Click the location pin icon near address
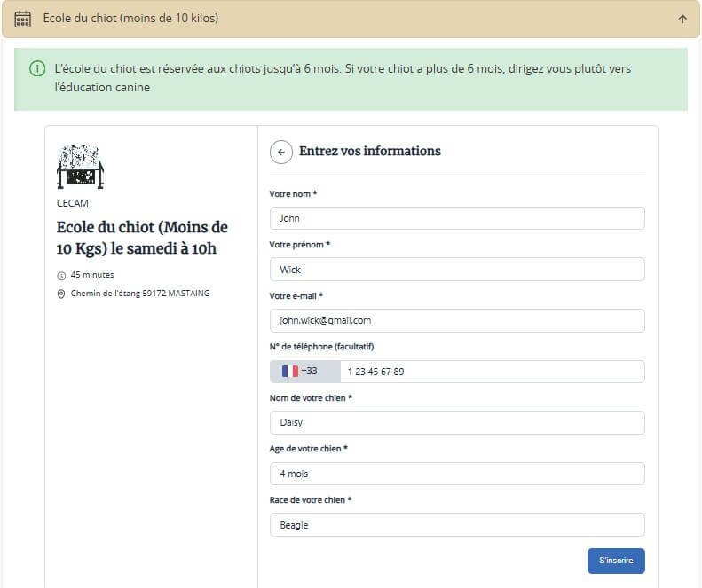This screenshot has width=702, height=588. pos(61,294)
